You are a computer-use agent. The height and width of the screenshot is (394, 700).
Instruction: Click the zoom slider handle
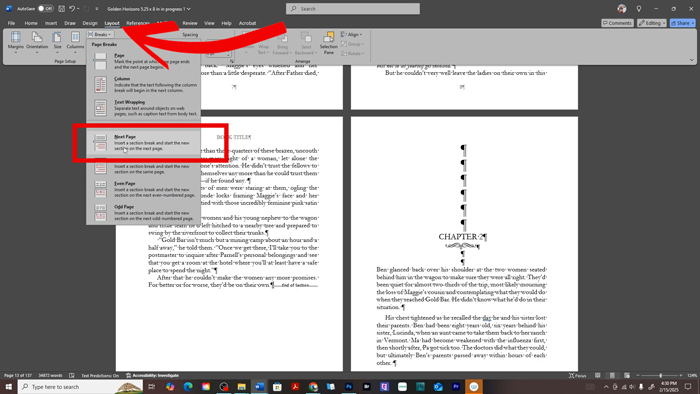pos(661,376)
